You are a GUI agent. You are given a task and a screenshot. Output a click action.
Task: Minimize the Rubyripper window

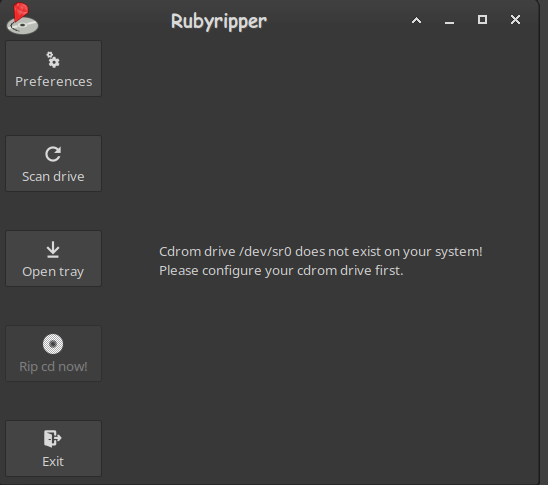point(449,20)
